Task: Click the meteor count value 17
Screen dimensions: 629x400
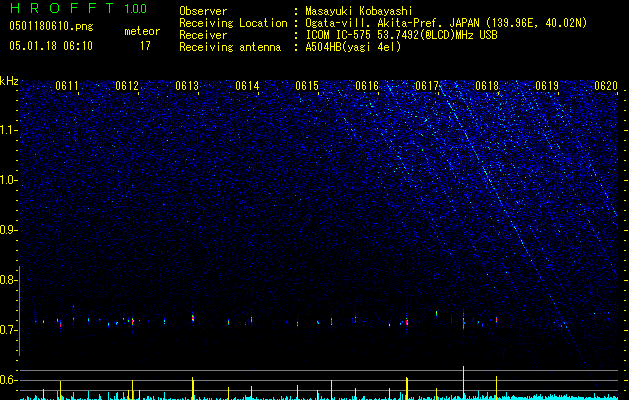Action: pos(145,46)
